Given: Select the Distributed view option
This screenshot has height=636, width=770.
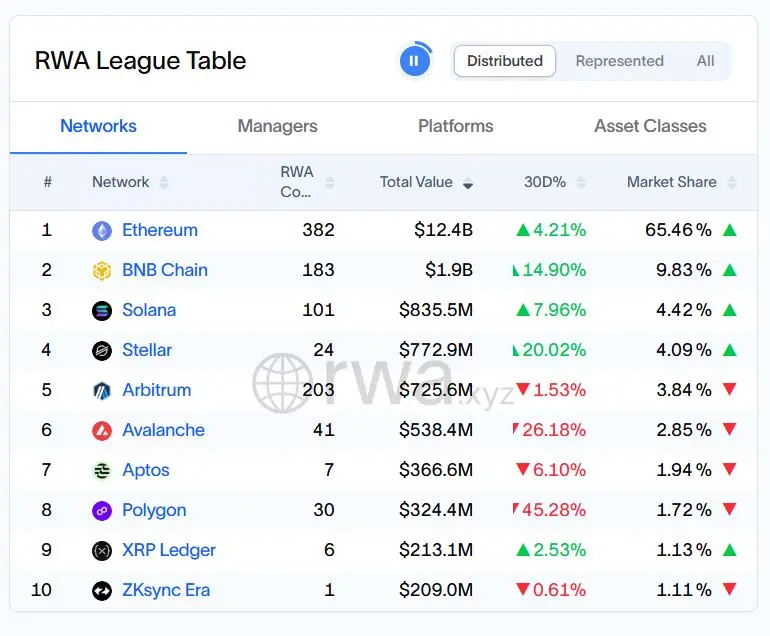Looking at the screenshot, I should pos(505,61).
